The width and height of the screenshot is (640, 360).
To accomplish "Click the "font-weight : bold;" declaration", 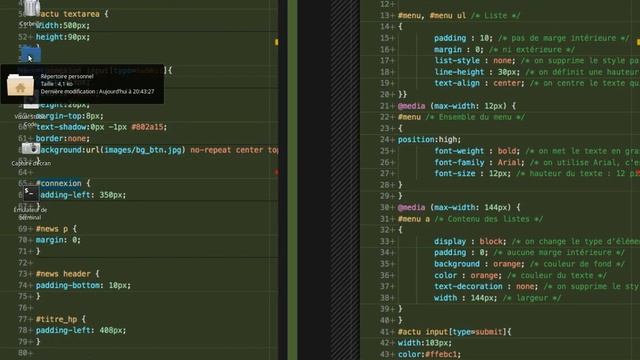I will 477,151.
